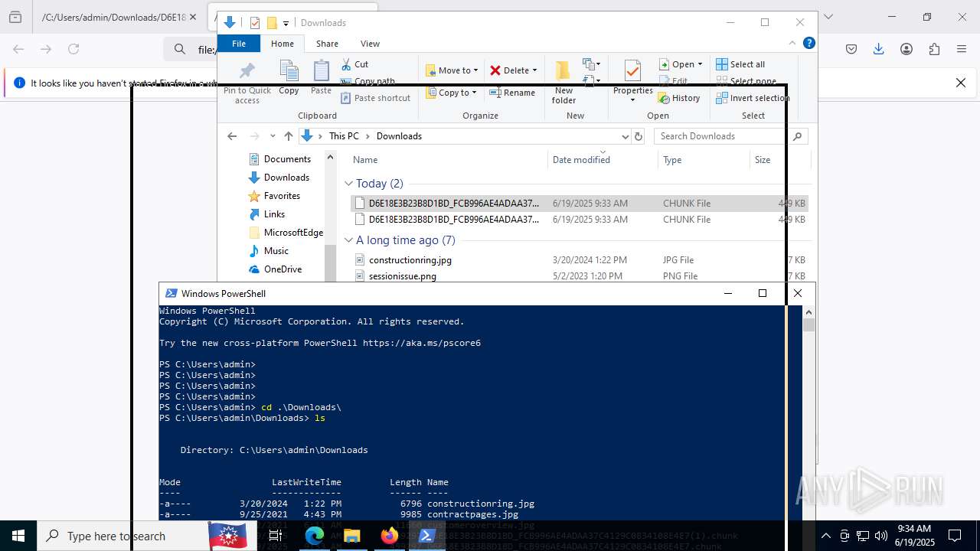
Task: Show hidden system tray icons
Action: (826, 536)
